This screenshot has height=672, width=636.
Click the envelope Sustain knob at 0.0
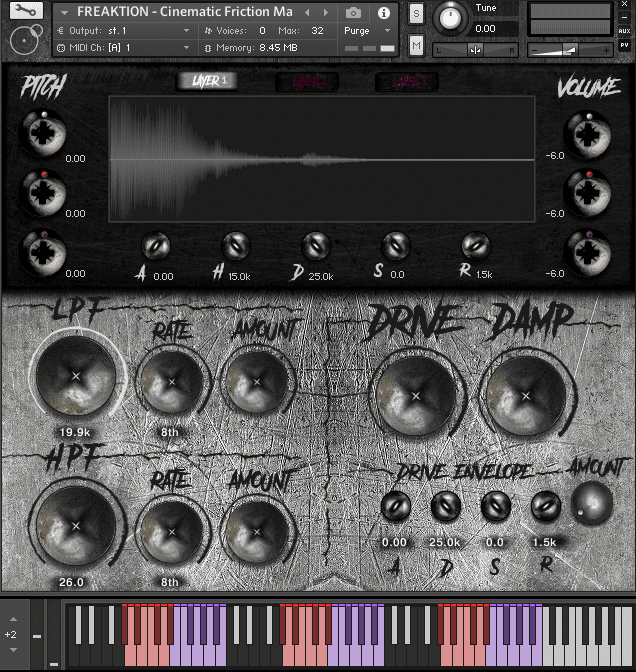tap(396, 246)
